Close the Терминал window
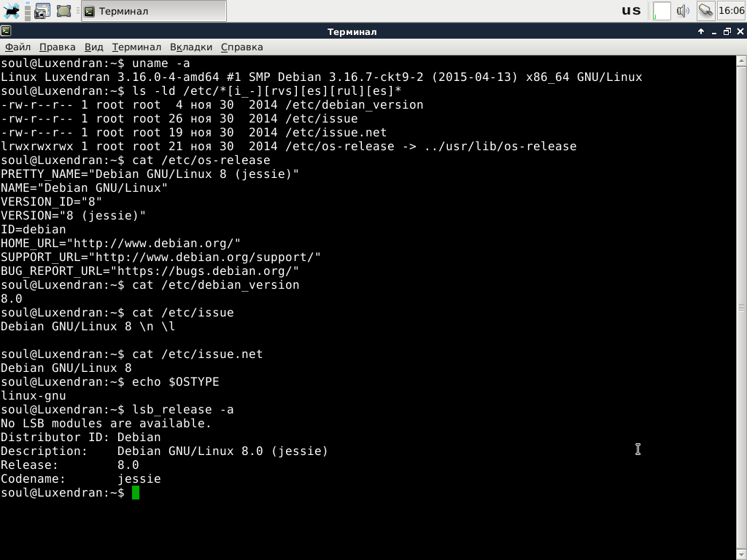The width and height of the screenshot is (747, 560). coord(740,31)
